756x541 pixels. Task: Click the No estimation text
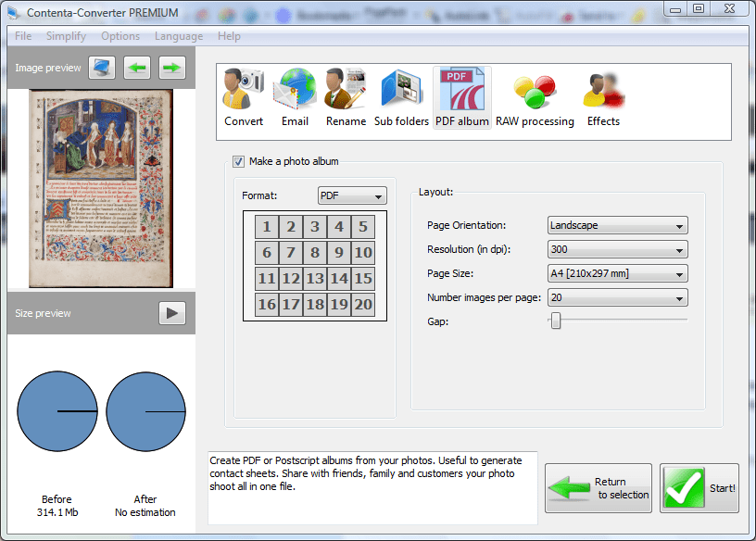tap(145, 512)
